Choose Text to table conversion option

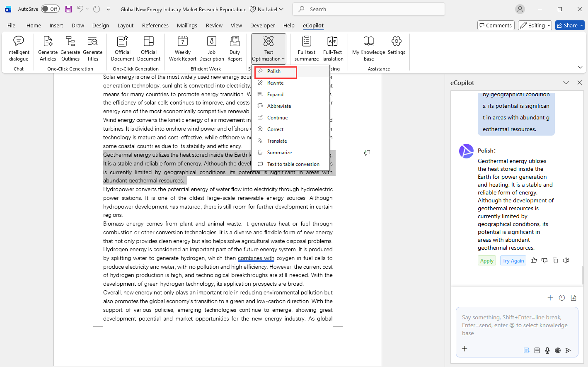coord(293,164)
